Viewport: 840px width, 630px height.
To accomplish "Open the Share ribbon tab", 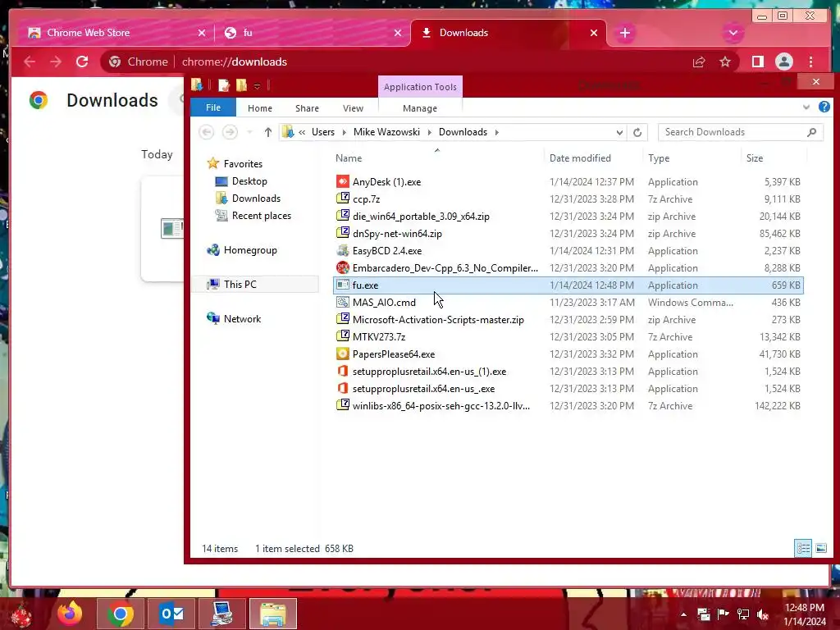I will (307, 108).
